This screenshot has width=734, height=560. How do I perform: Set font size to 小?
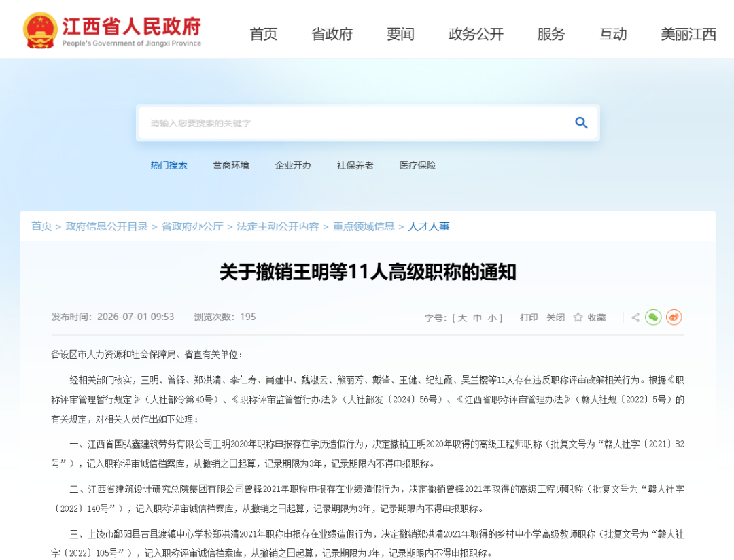[492, 318]
